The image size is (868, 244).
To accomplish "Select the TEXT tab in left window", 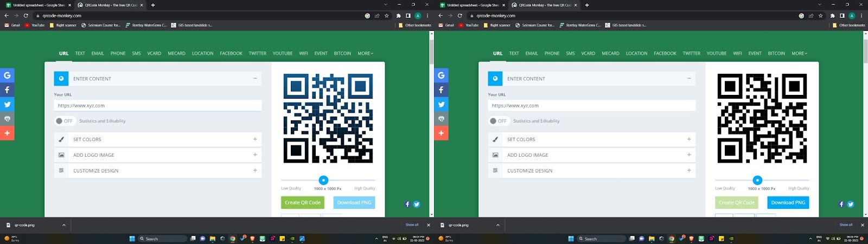I will pyautogui.click(x=80, y=54).
